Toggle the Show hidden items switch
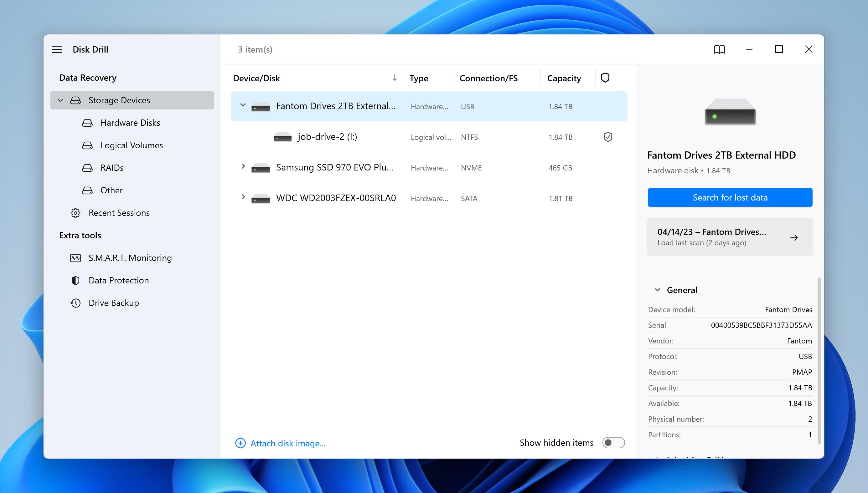 point(613,442)
